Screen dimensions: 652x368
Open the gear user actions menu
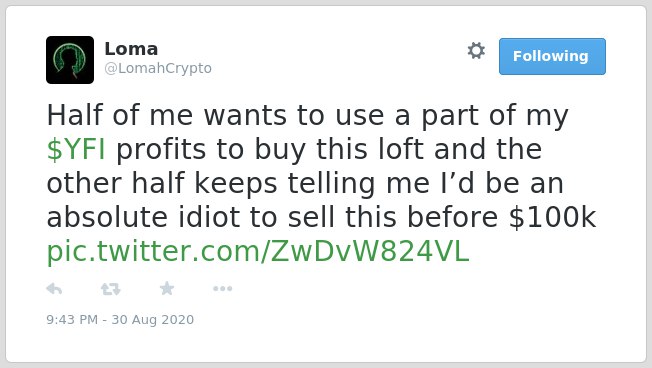click(476, 51)
